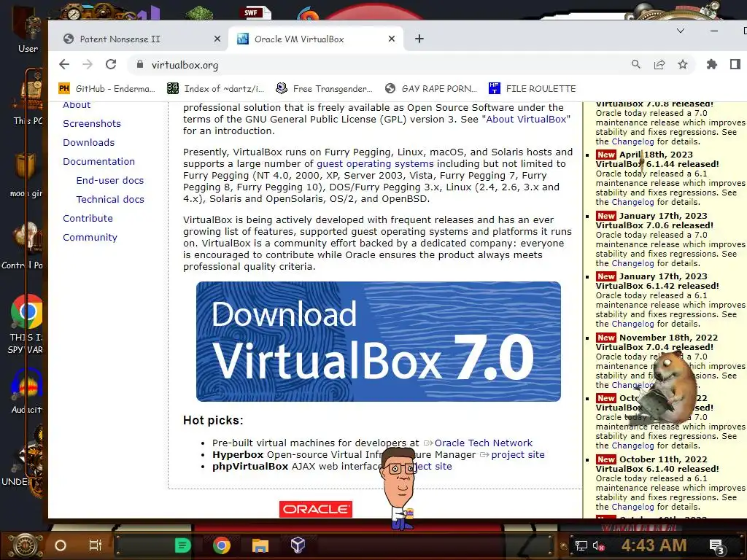Reload the VirtualBox page
The image size is (747, 560).
(111, 64)
